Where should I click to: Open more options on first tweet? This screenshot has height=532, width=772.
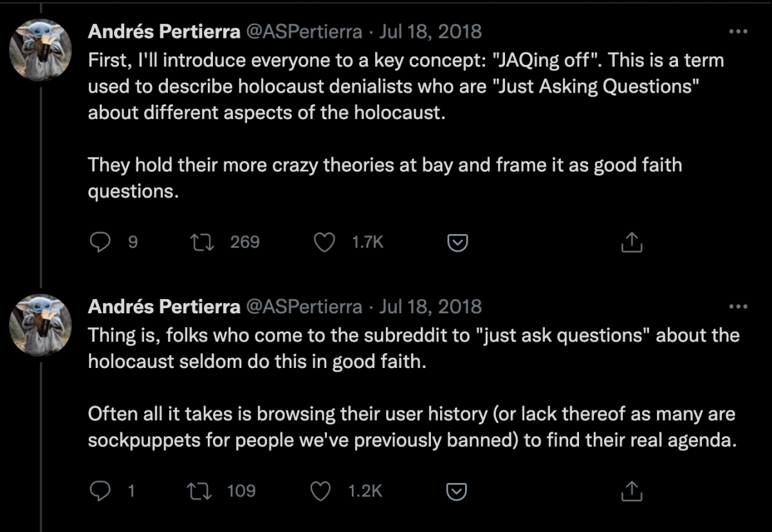(737, 31)
